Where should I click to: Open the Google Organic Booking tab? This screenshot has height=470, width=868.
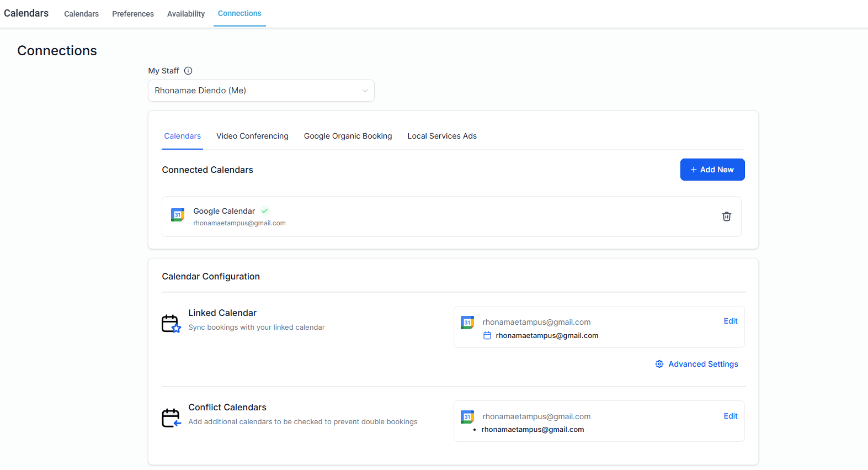click(348, 136)
